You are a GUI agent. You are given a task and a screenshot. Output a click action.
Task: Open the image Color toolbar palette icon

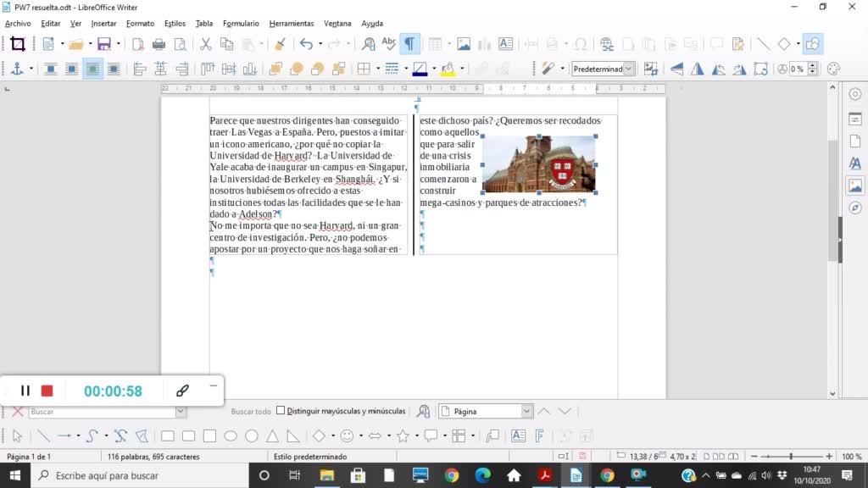pyautogui.click(x=833, y=69)
